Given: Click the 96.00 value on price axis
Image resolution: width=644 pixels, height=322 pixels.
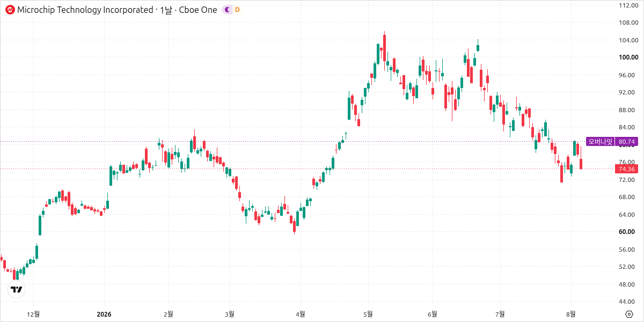Looking at the screenshot, I should pyautogui.click(x=628, y=75).
